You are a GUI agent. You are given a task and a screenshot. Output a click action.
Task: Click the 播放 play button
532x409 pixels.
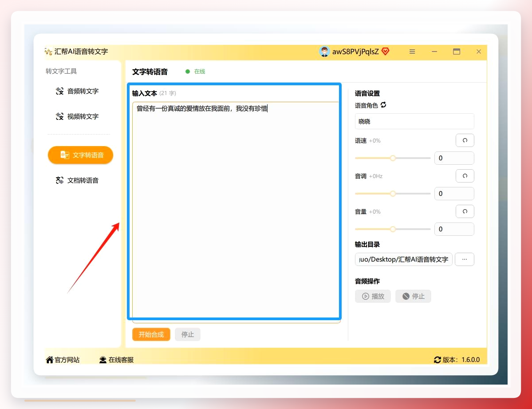click(x=373, y=296)
